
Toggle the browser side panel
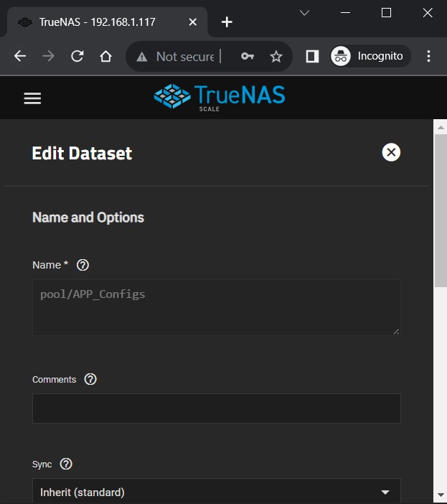312,56
